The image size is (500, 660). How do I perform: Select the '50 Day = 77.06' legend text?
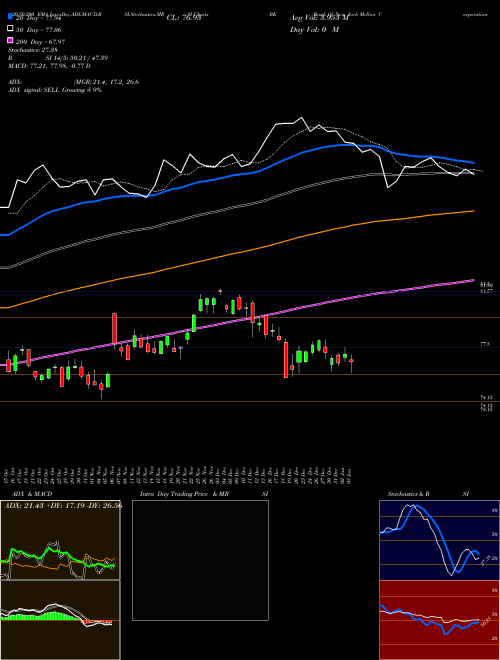pyautogui.click(x=39, y=30)
